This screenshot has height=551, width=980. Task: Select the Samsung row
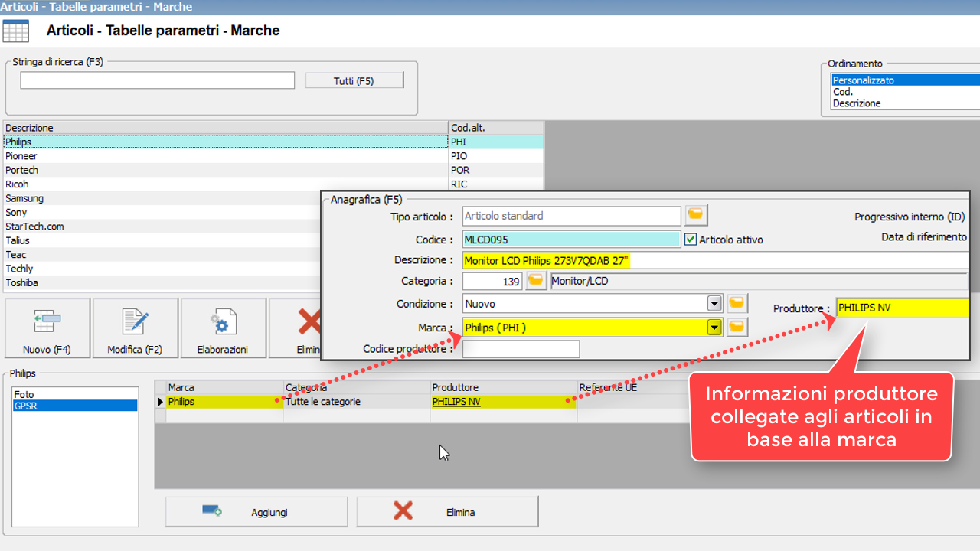162,198
